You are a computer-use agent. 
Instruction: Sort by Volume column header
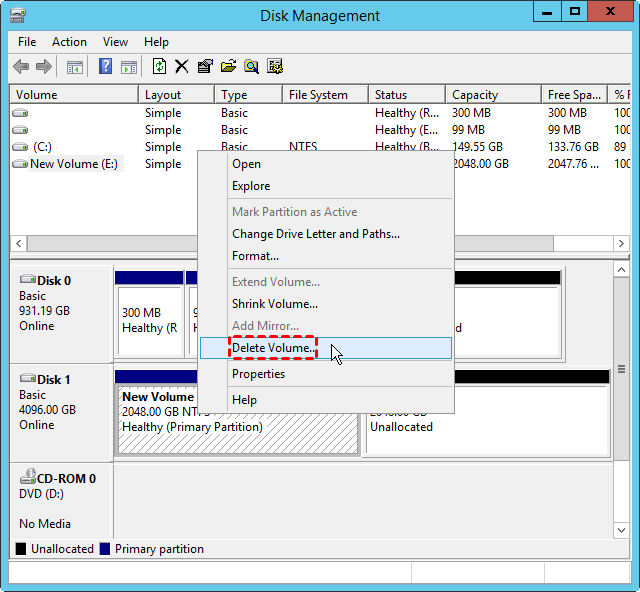(x=74, y=95)
